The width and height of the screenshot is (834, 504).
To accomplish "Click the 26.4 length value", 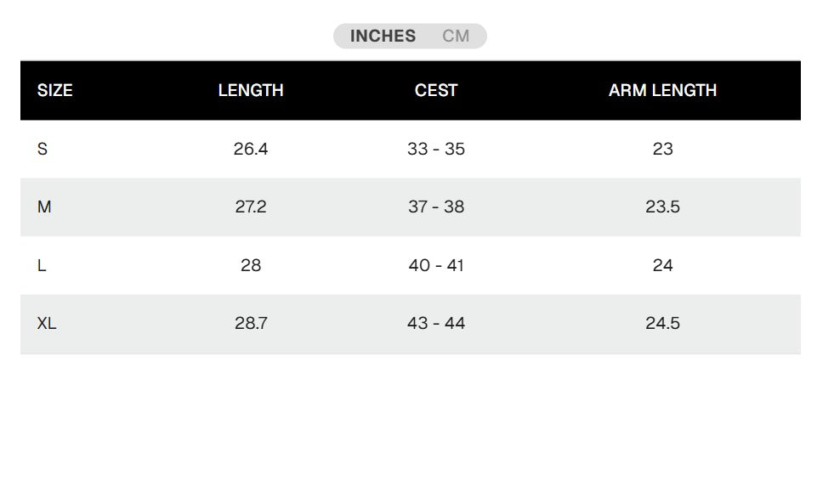I will pyautogui.click(x=251, y=149).
